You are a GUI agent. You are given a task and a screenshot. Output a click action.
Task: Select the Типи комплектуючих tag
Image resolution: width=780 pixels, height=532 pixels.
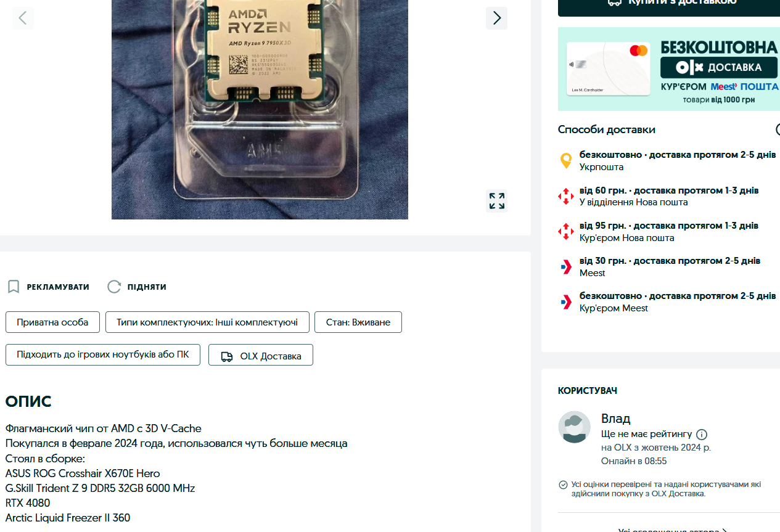(207, 322)
